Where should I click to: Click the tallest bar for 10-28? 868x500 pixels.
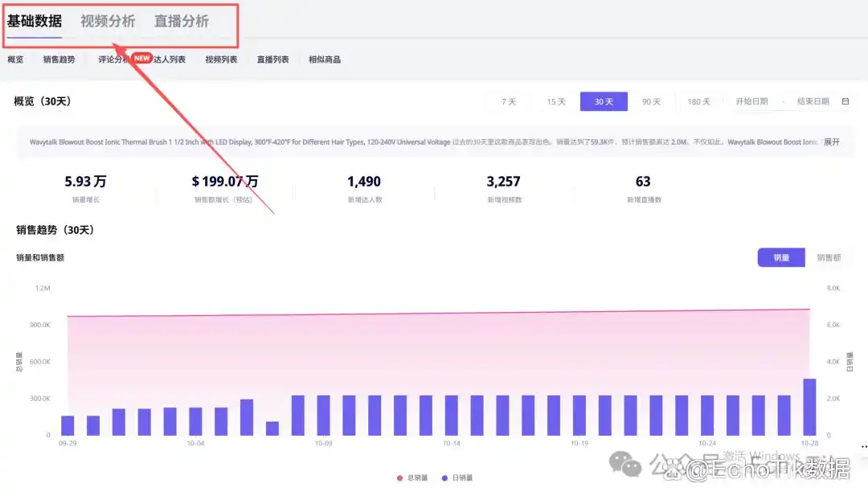point(809,407)
